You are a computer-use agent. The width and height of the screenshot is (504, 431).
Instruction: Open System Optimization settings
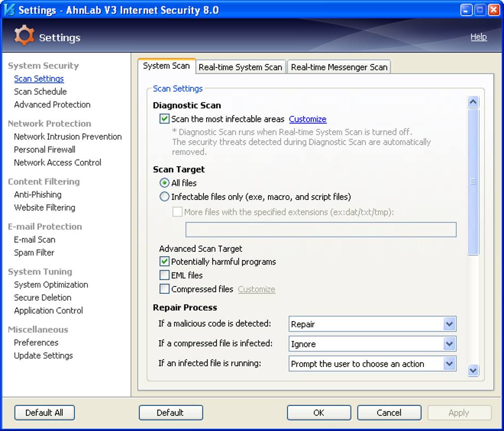(51, 285)
